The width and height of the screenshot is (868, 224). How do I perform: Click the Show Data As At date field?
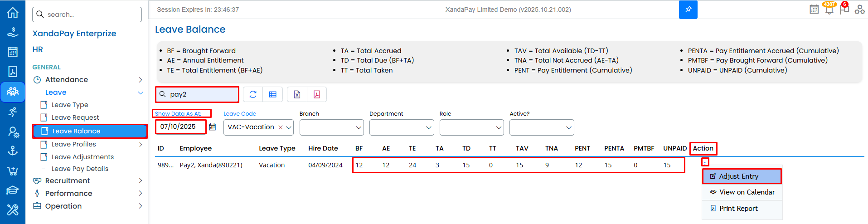coord(181,127)
